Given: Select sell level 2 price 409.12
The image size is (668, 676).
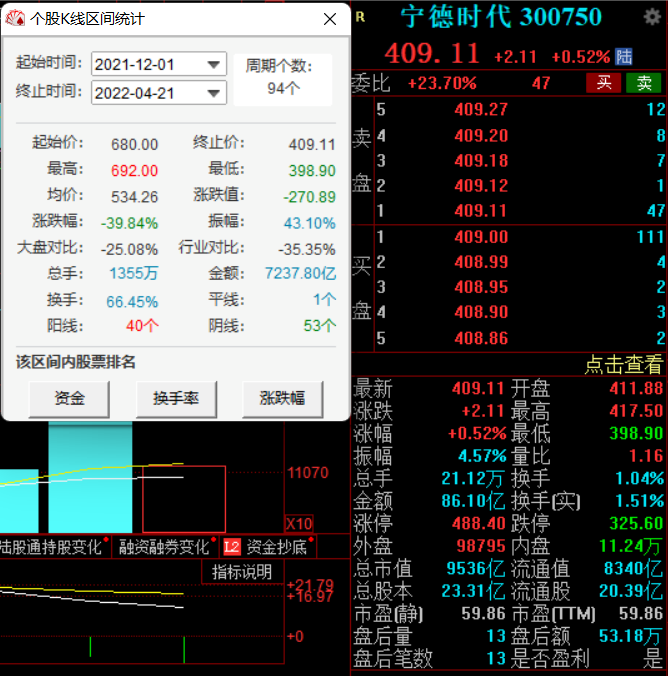Looking at the screenshot, I should (481, 186).
